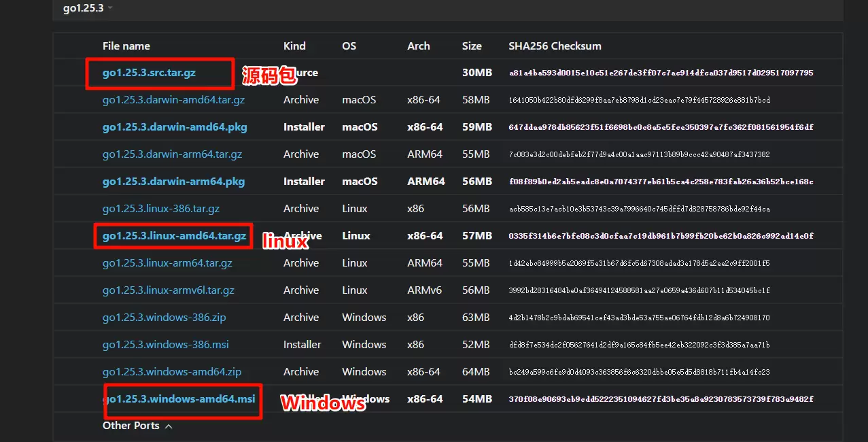This screenshot has width=868, height=442.
Task: Download go1.25.3.darwin-amd64.pkg installer
Action: click(175, 127)
